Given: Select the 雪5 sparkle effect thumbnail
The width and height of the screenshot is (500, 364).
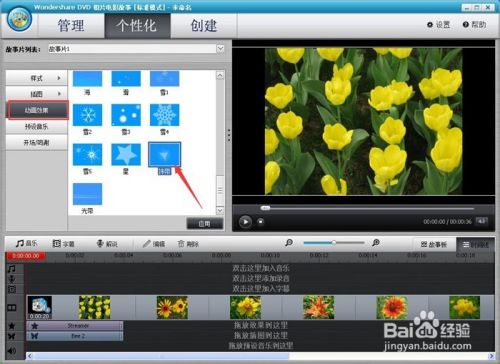Looking at the screenshot, I should pyautogui.click(x=87, y=155).
